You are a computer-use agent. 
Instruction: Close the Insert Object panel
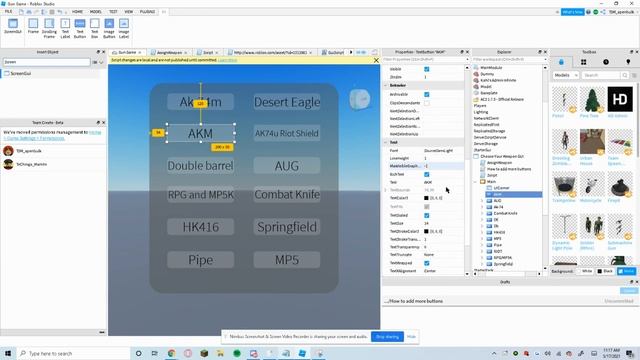click(103, 52)
